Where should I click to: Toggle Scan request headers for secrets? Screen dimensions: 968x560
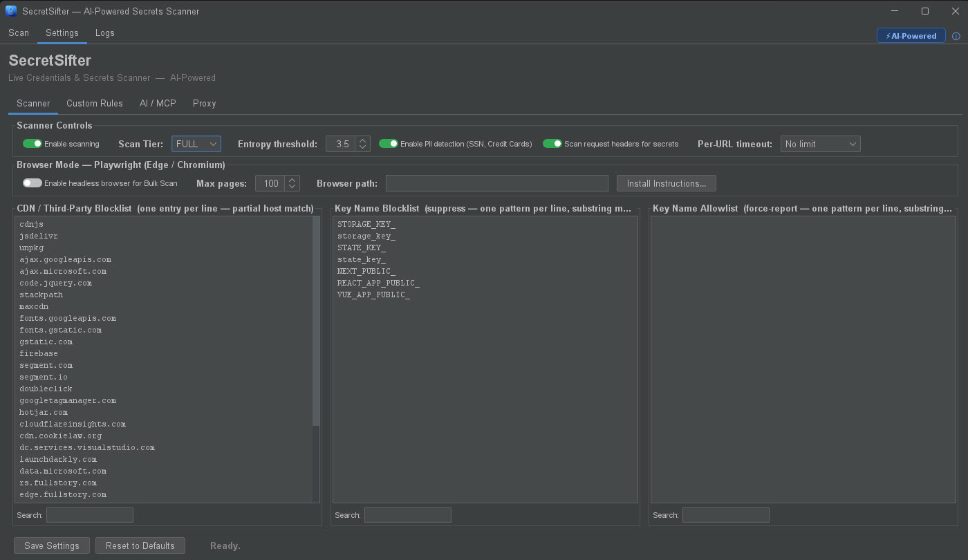(552, 144)
